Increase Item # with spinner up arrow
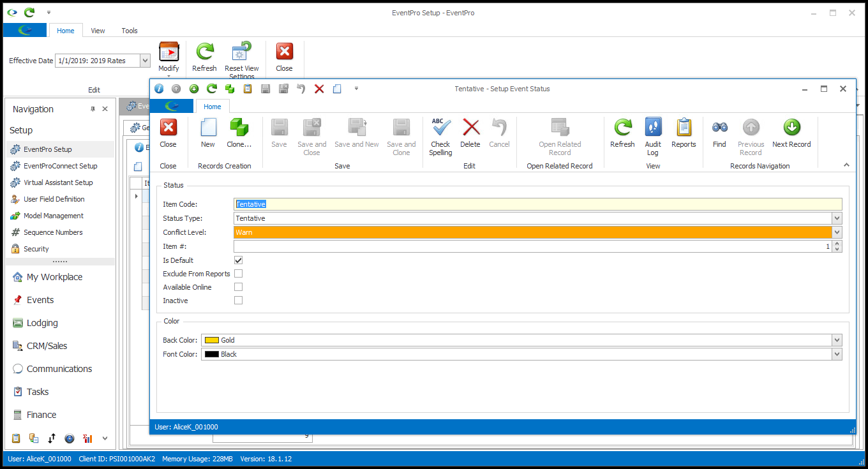 [837, 243]
